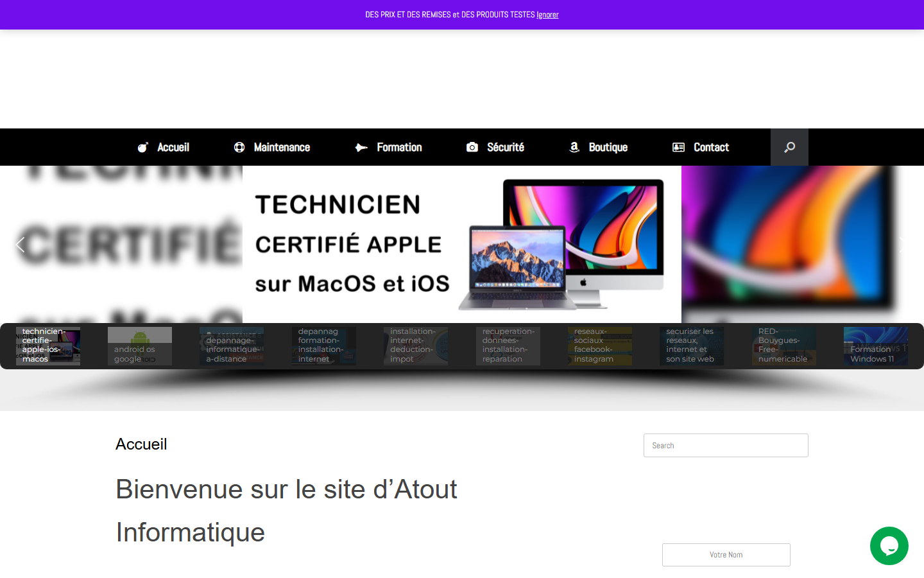The image size is (924, 578).
Task: Open the search magnifier in navbar
Action: coord(789,147)
